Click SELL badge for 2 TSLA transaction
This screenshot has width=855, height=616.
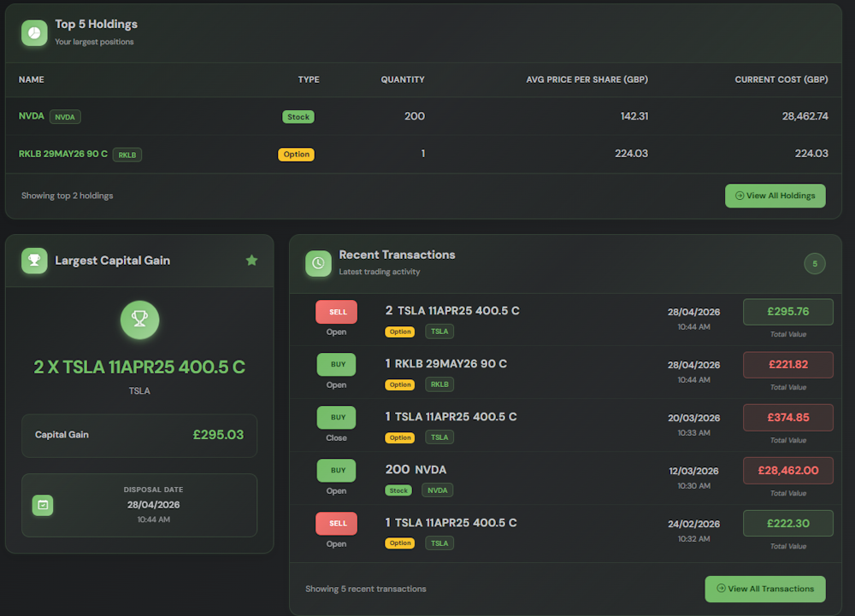[336, 312]
